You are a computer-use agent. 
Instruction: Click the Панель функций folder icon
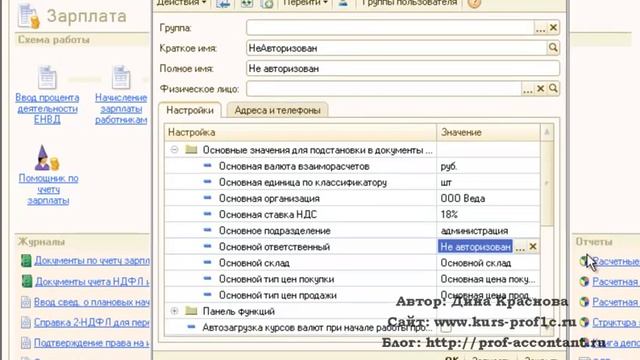(191, 311)
